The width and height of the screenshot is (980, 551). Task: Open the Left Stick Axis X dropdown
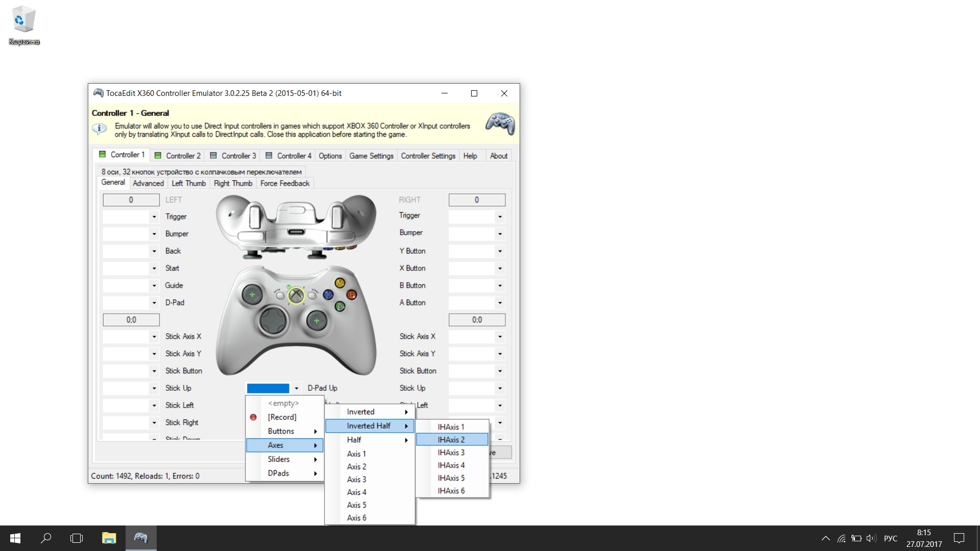[x=154, y=337]
